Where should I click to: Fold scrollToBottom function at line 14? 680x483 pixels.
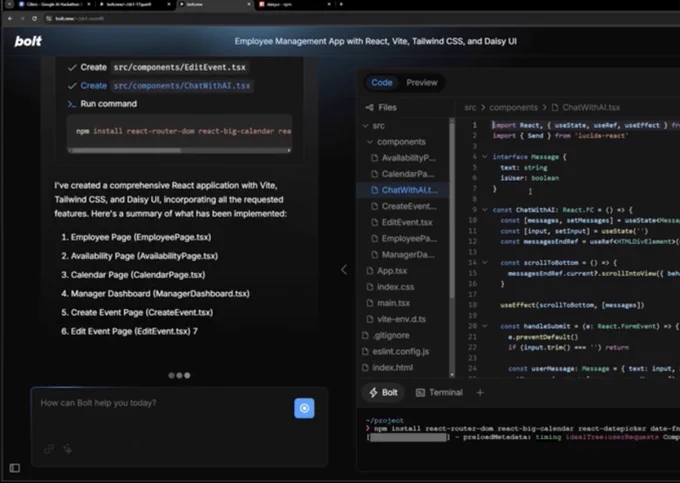click(x=485, y=262)
